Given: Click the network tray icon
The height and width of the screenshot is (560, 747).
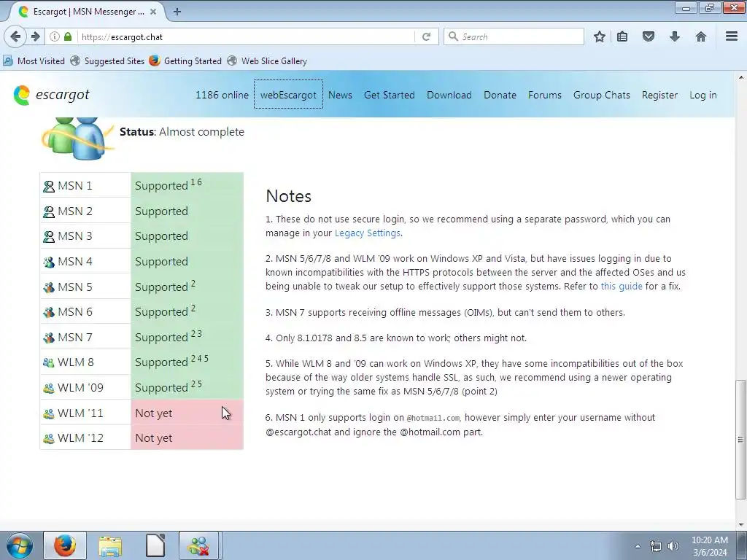Looking at the screenshot, I should pyautogui.click(x=656, y=546).
